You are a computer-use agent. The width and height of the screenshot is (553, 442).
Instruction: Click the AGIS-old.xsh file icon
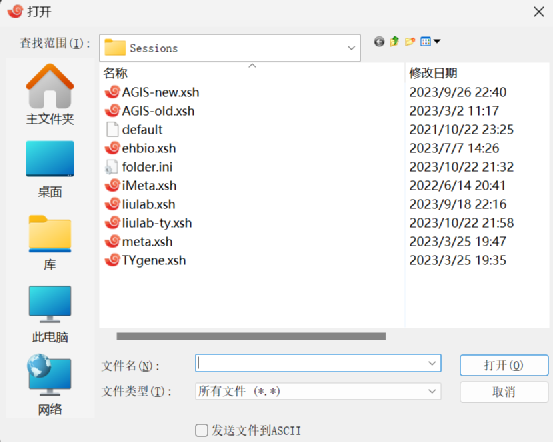pos(113,111)
